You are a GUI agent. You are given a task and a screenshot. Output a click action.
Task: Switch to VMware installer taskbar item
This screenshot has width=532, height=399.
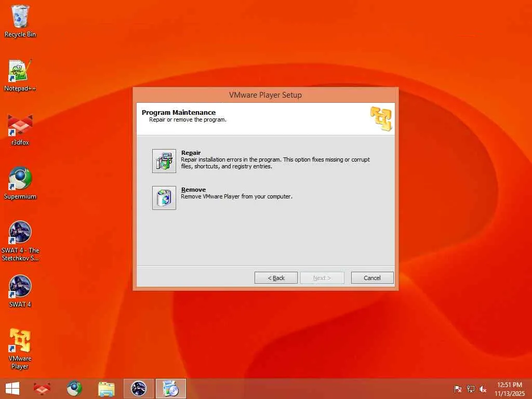(171, 389)
